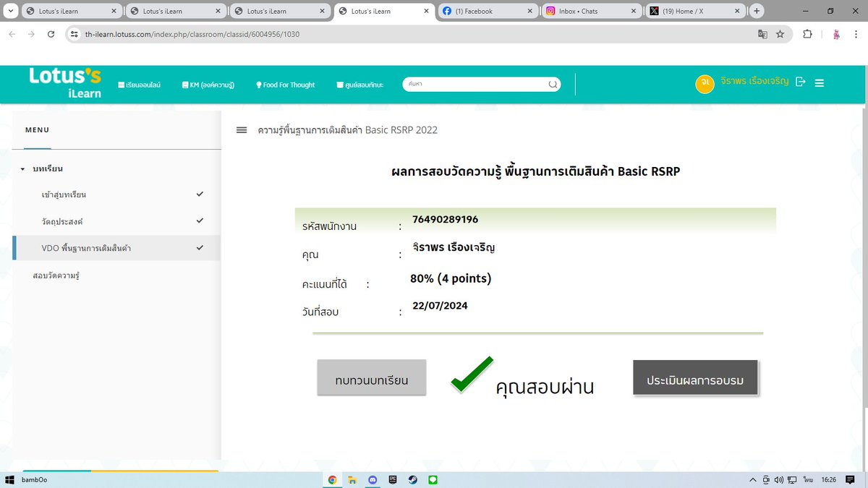Click the ทบทวนบทเรียน button

(372, 377)
